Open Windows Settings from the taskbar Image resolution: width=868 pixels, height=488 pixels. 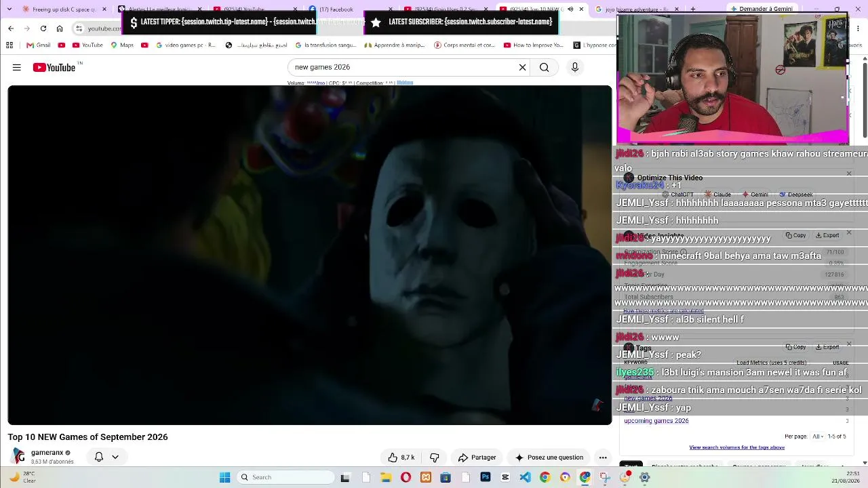coord(644,477)
